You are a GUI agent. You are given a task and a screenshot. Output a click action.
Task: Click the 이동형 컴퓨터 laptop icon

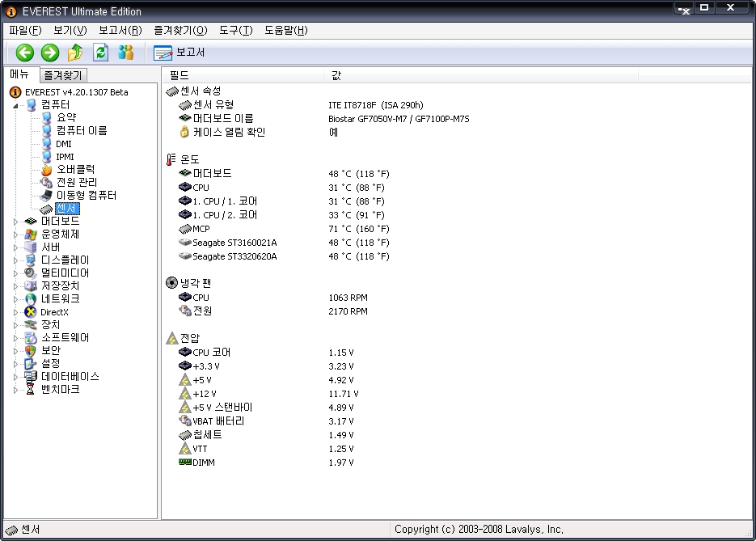[x=46, y=195]
